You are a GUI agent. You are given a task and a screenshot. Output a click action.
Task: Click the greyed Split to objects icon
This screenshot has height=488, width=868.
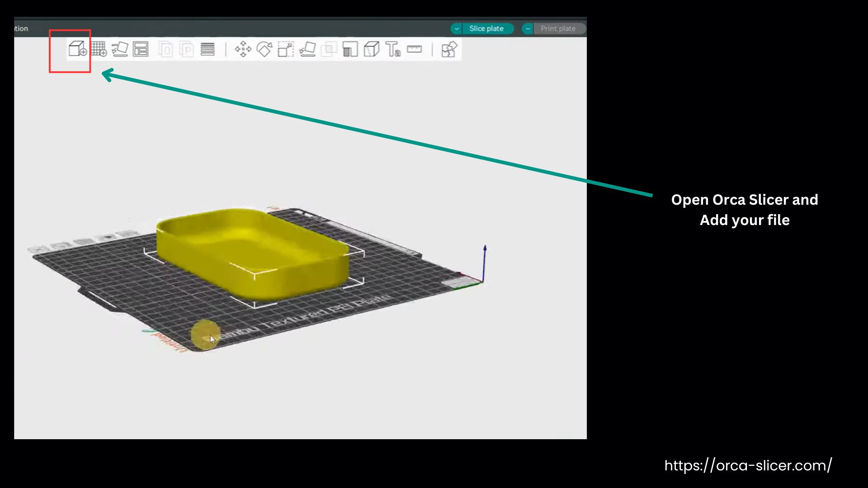[x=165, y=49]
